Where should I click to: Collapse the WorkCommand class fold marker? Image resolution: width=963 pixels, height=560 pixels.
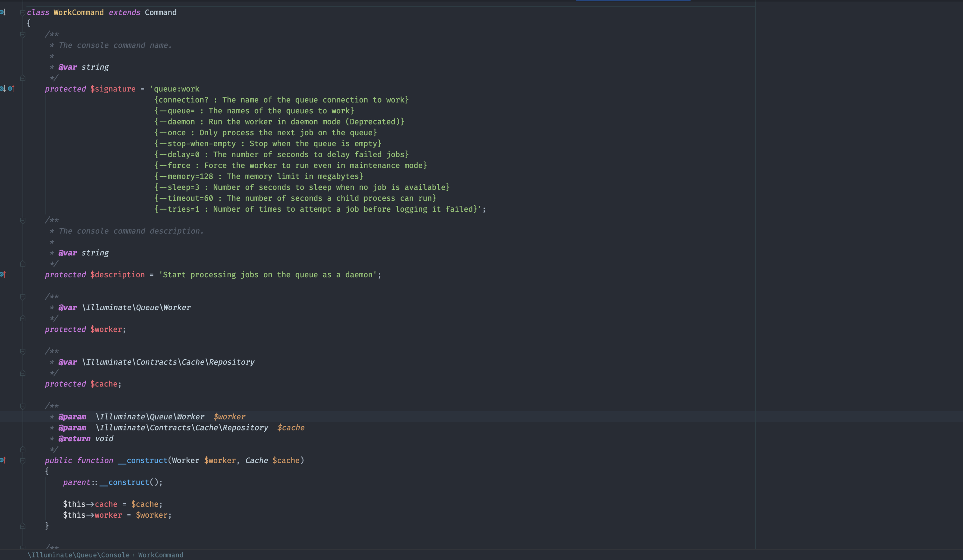tap(23, 13)
